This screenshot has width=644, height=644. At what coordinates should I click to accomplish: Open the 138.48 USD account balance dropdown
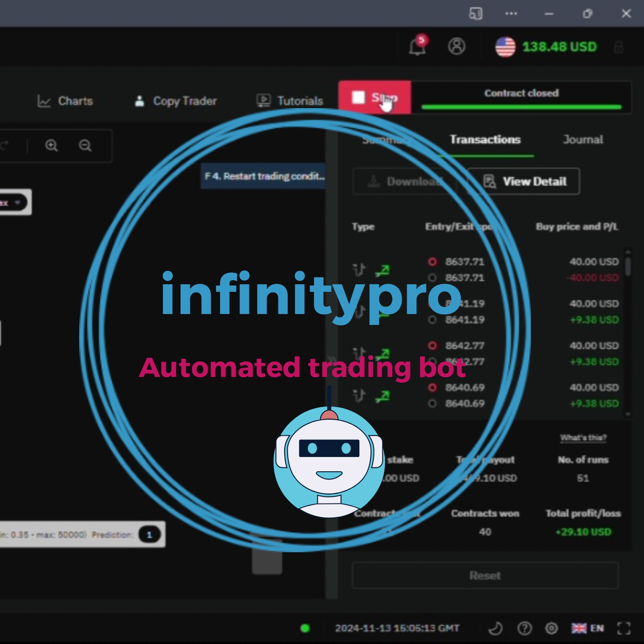coord(558,47)
